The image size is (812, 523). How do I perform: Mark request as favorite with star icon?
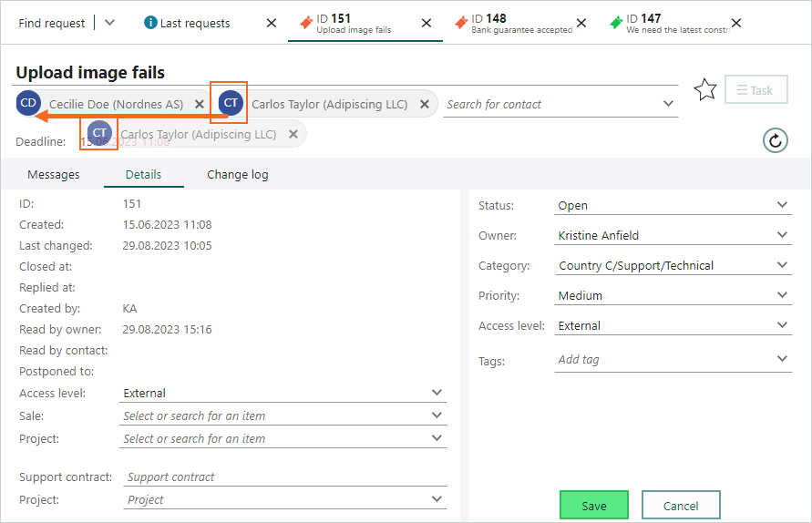click(x=704, y=89)
